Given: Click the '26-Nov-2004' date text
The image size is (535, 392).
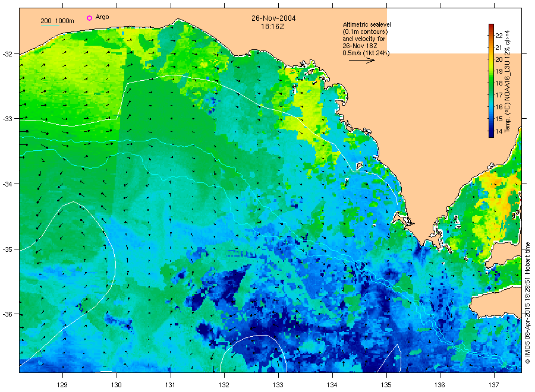Looking at the screenshot, I should tap(273, 18).
